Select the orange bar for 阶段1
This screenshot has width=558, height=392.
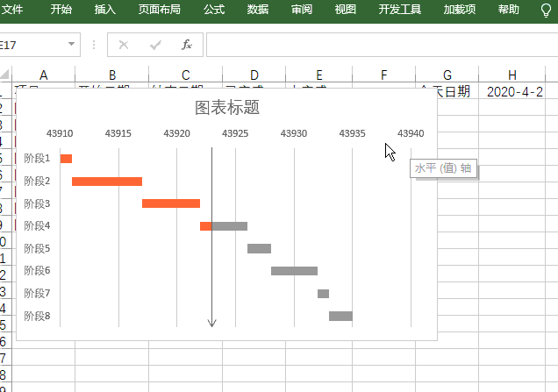(x=66, y=159)
